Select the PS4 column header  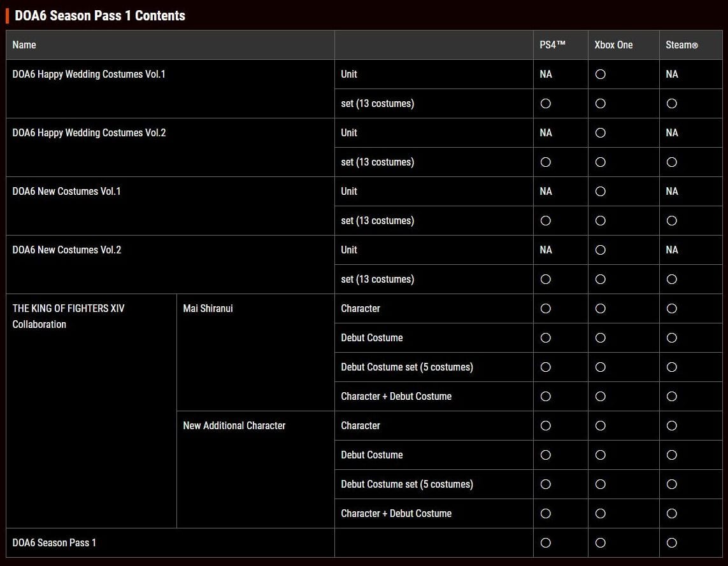[x=552, y=45]
